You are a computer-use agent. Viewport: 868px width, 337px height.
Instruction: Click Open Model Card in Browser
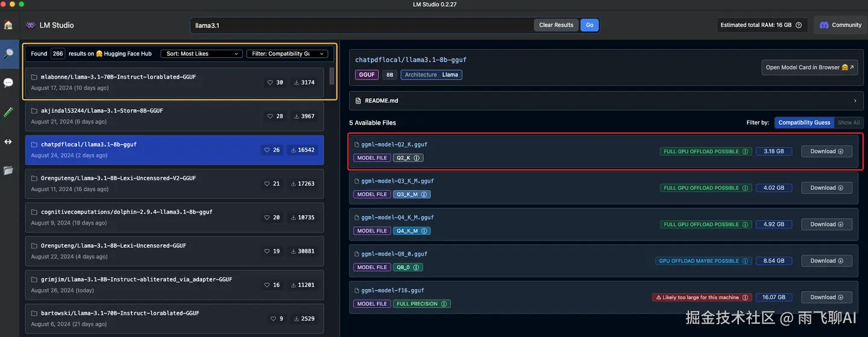810,68
